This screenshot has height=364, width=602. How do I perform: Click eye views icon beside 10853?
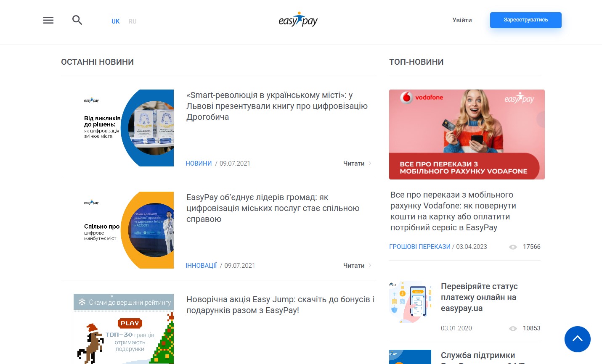[x=513, y=329]
